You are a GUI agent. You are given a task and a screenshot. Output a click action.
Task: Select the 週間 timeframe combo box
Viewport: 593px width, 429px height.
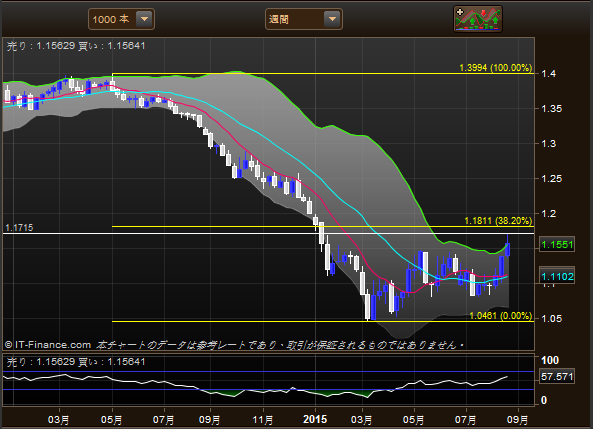coord(304,19)
